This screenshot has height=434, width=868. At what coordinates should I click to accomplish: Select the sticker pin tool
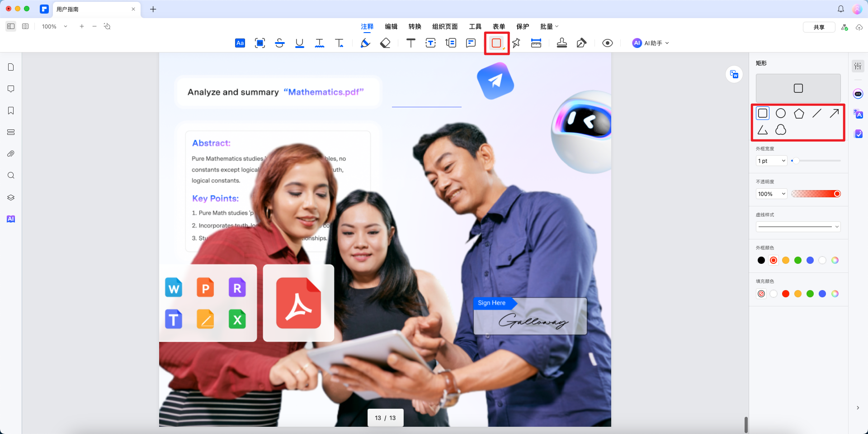point(516,43)
